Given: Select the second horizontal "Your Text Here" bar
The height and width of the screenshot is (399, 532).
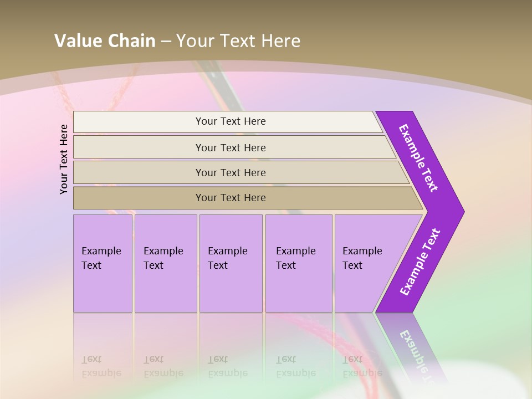Looking at the screenshot, I should click(230, 147).
